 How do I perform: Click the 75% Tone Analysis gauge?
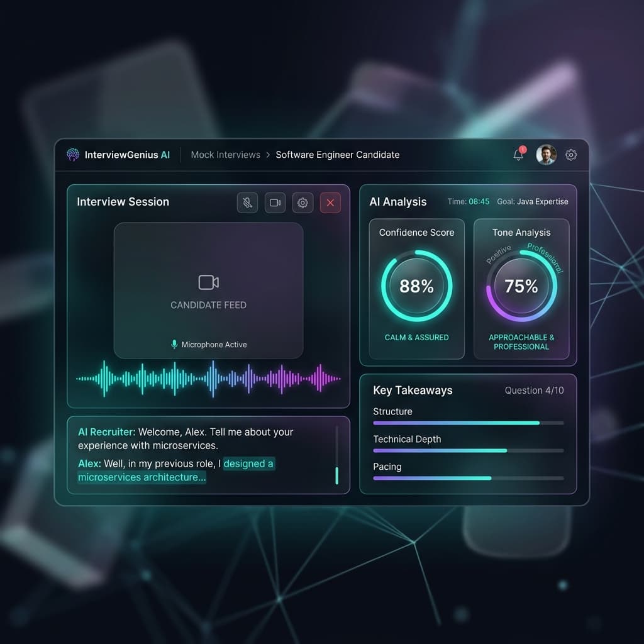(x=521, y=286)
